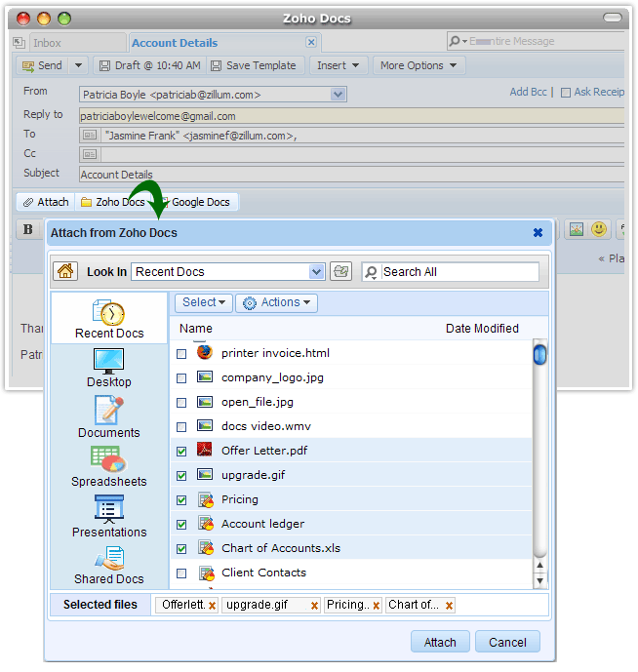Open Recent Docs in the sidebar
Screen dimensions: 638x672
coord(109,320)
